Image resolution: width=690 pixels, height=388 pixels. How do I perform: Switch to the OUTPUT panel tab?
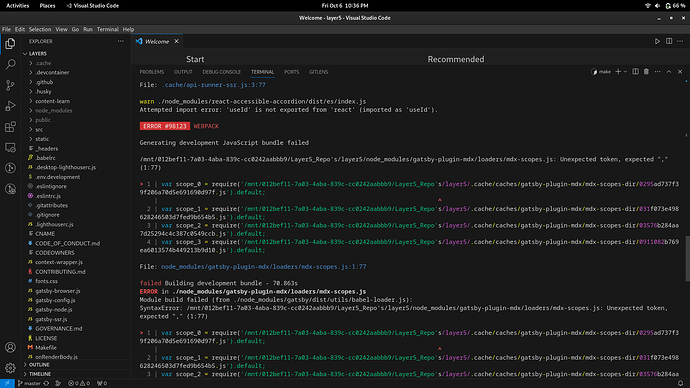[183, 72]
